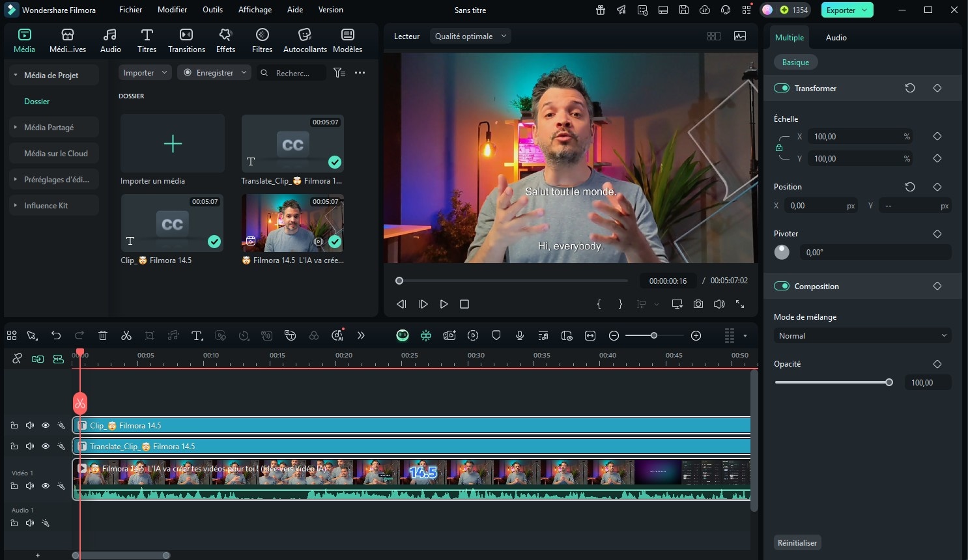The width and height of the screenshot is (968, 560).
Task: Open the Mode de mélange Normal dropdown
Action: click(862, 336)
